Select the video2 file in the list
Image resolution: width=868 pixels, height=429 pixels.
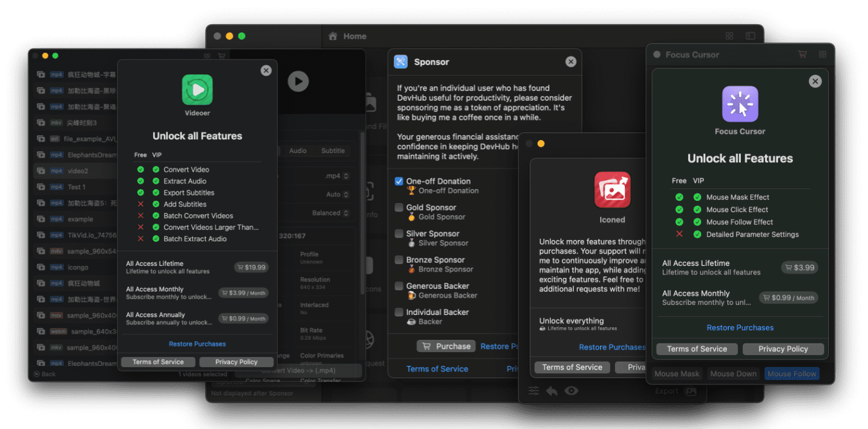pos(77,171)
